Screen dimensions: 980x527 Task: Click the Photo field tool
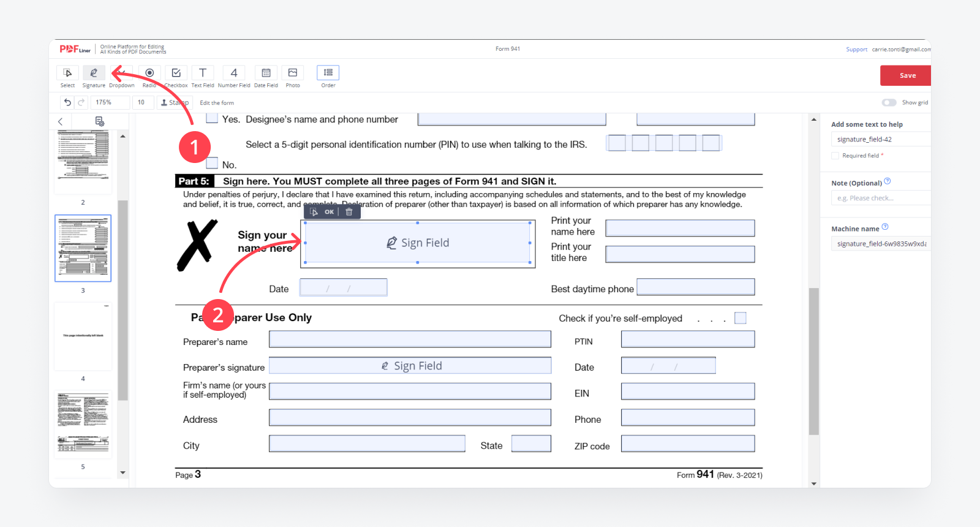tap(293, 74)
